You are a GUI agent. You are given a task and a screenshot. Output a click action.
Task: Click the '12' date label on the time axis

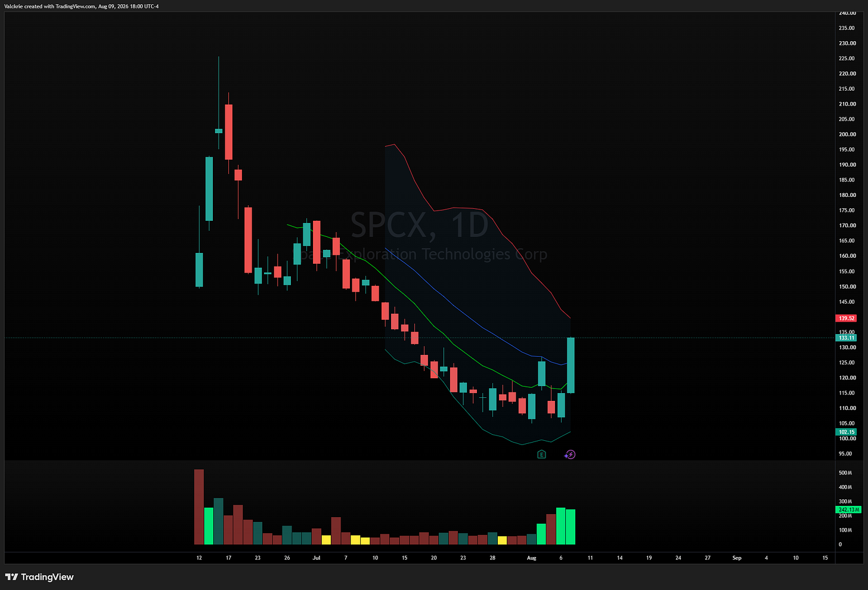199,558
